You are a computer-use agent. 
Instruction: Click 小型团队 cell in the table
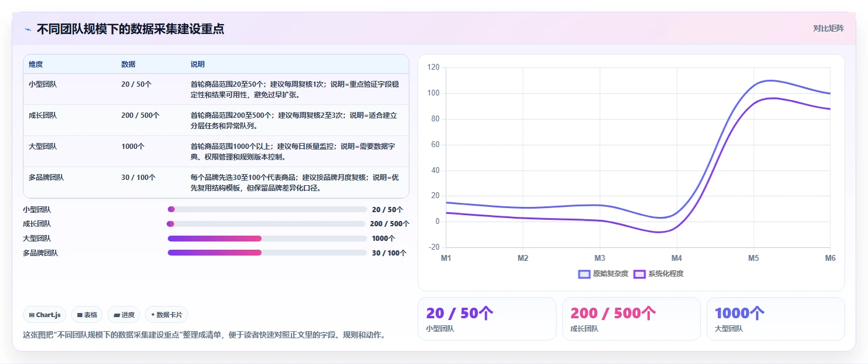(43, 84)
